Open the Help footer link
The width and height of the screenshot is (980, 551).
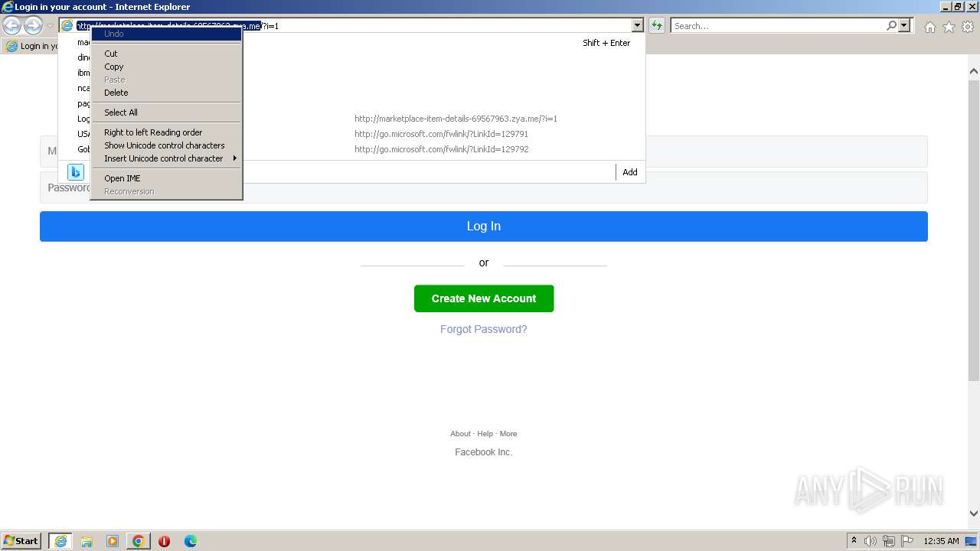point(485,434)
